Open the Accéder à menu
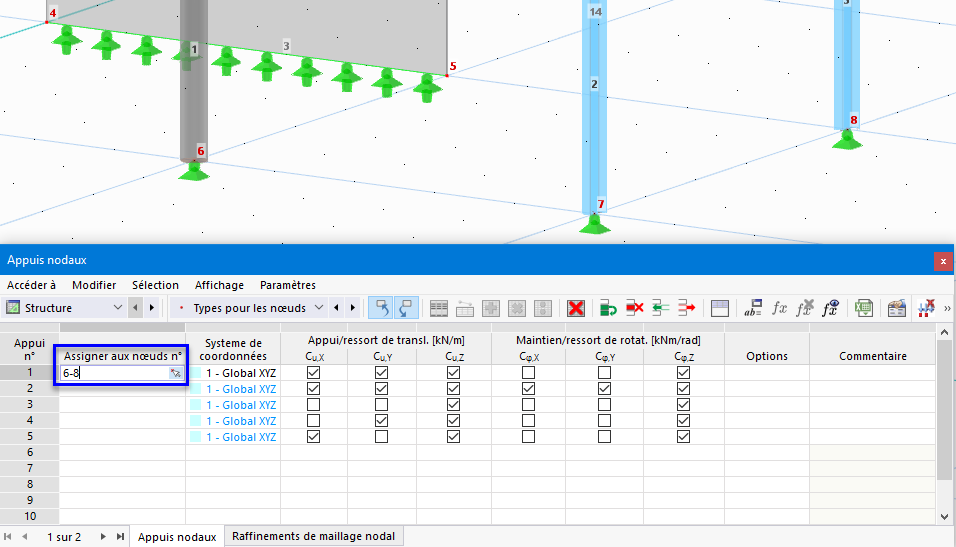The image size is (956, 547). pyautogui.click(x=31, y=285)
